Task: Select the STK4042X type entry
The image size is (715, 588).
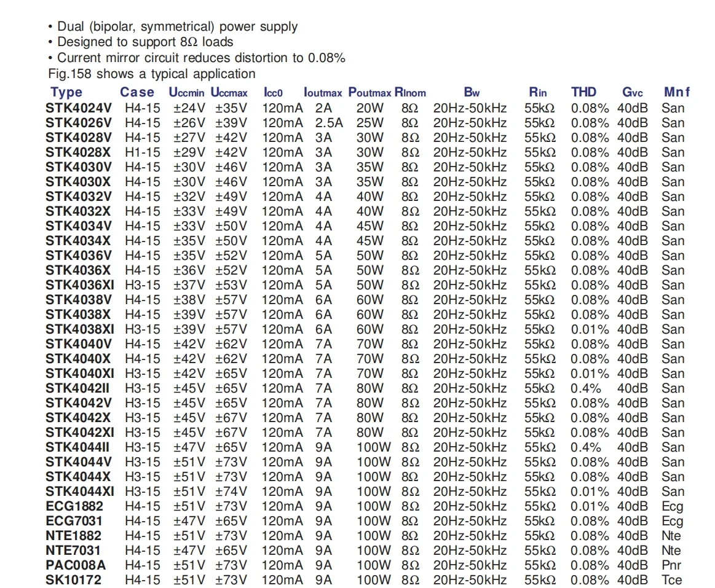Action: pos(78,418)
